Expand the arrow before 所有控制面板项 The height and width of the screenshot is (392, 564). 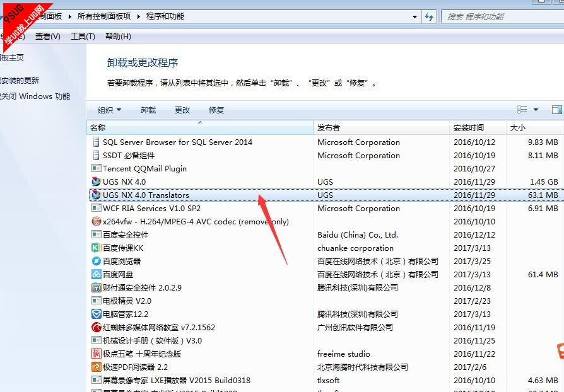coord(70,16)
